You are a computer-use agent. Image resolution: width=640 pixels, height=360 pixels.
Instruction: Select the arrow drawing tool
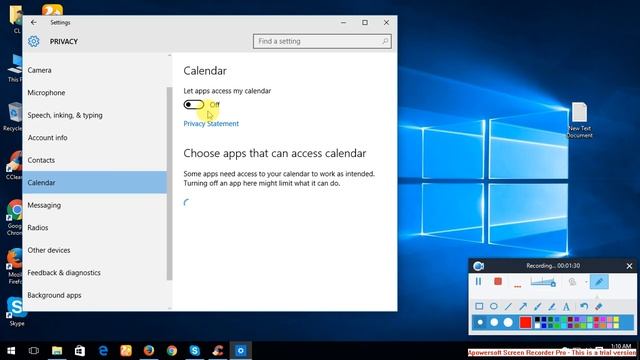[523, 306]
